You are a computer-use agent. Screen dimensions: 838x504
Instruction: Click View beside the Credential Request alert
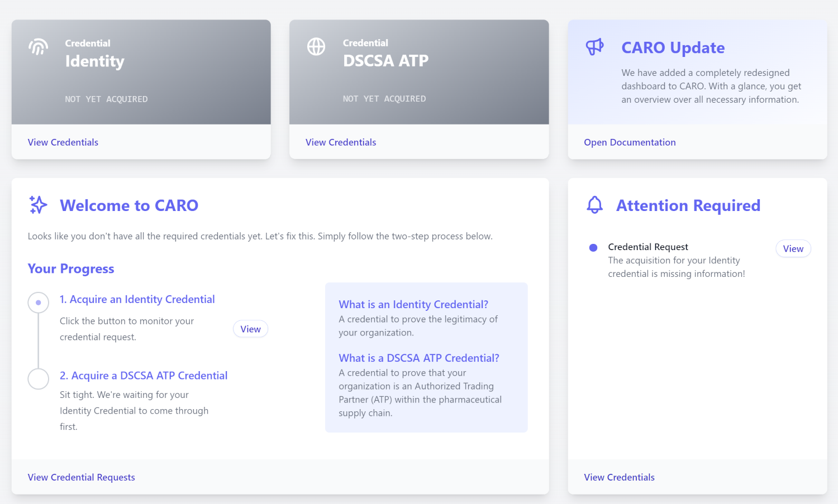(x=793, y=248)
